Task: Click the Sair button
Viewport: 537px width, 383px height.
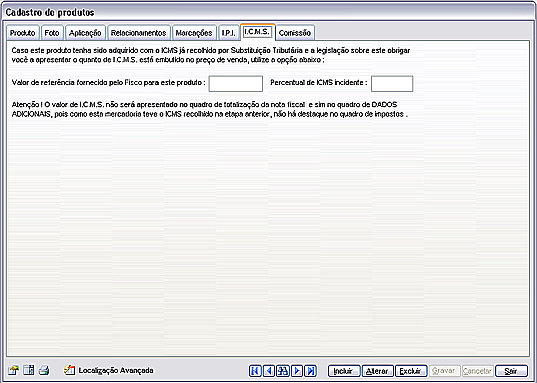Action: coord(511,371)
